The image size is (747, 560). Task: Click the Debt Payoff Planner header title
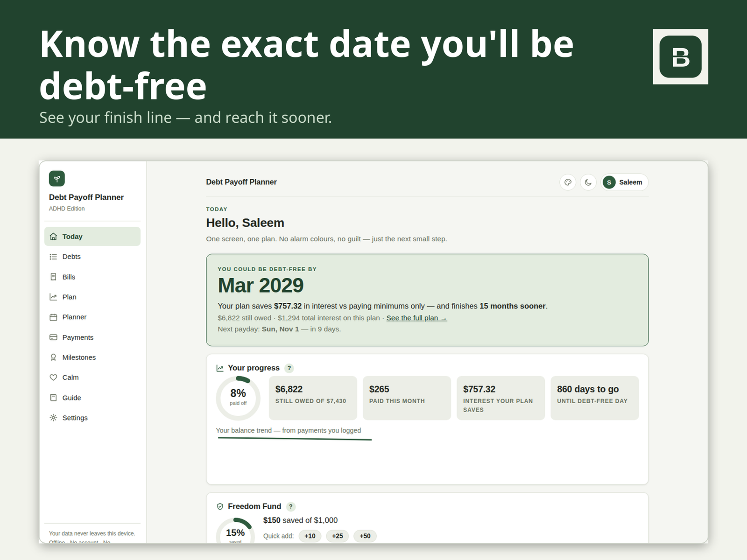click(241, 182)
